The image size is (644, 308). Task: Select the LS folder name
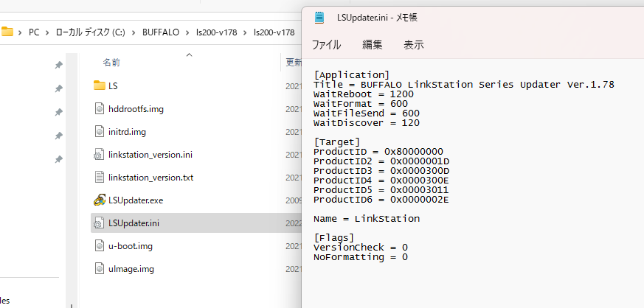tap(113, 86)
